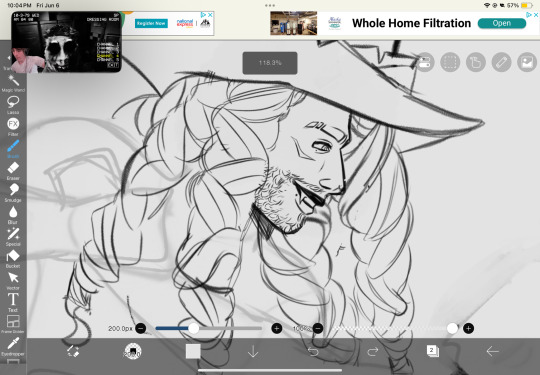540x375 pixels.
Task: Open the current color swatch
Action: [193, 352]
